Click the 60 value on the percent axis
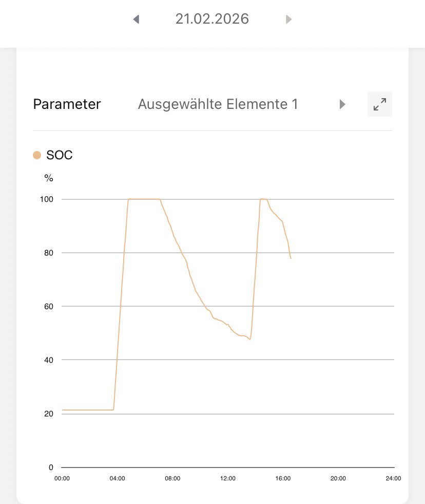425x504 pixels. coord(48,307)
